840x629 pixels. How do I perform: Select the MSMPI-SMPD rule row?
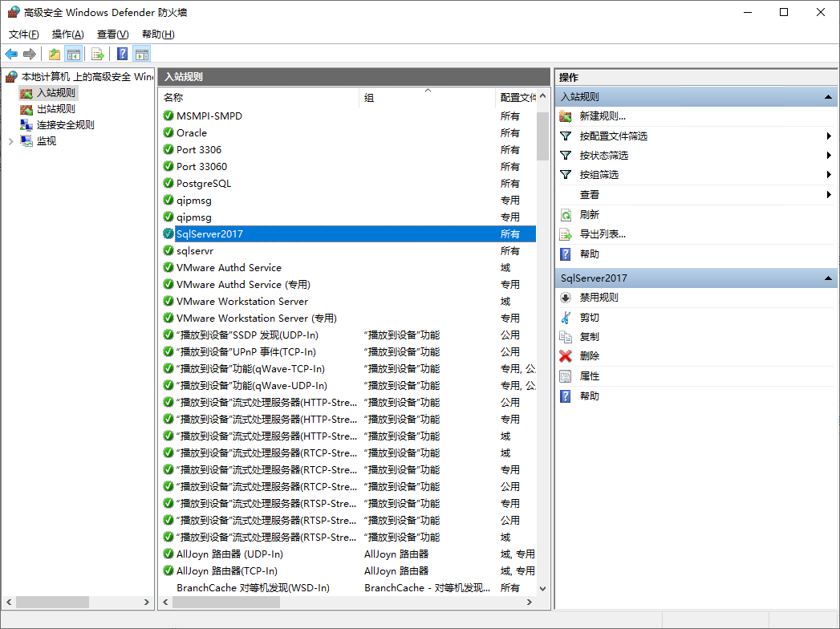(x=348, y=116)
